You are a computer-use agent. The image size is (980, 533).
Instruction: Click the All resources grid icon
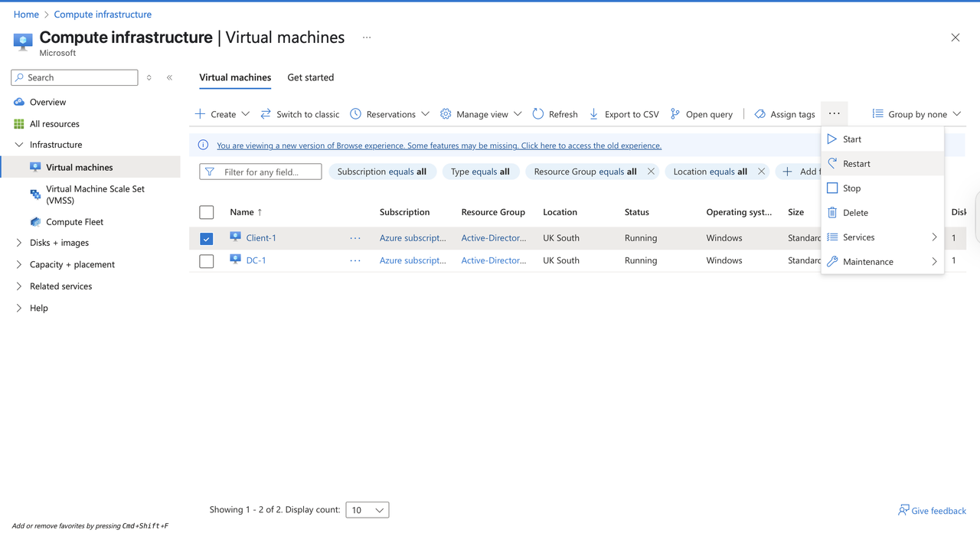click(x=19, y=123)
